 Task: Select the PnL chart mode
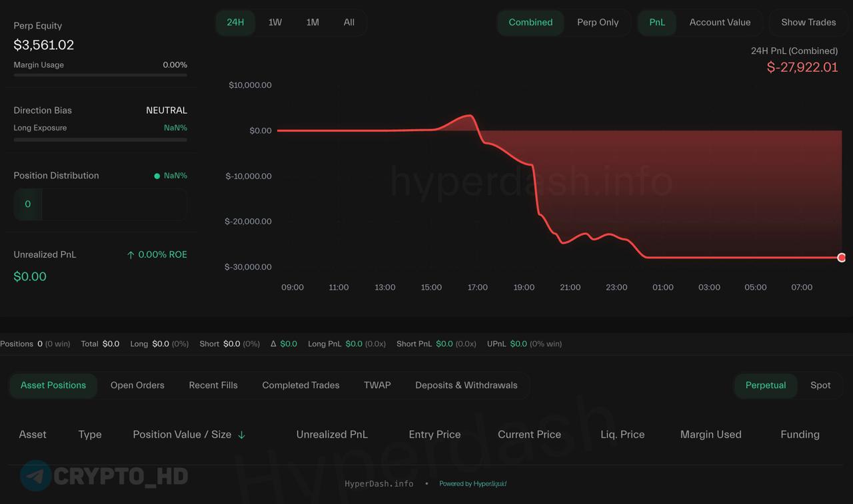(657, 22)
